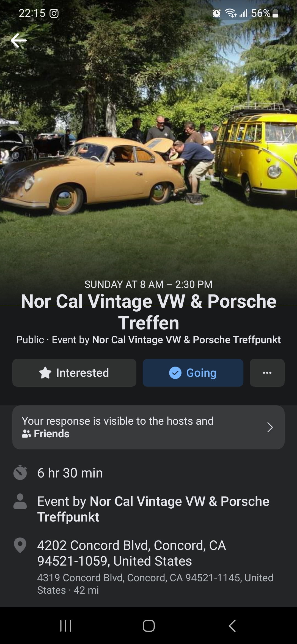Image resolution: width=297 pixels, height=644 pixels.
Task: Expand response visibility settings chevron
Action: click(x=270, y=427)
